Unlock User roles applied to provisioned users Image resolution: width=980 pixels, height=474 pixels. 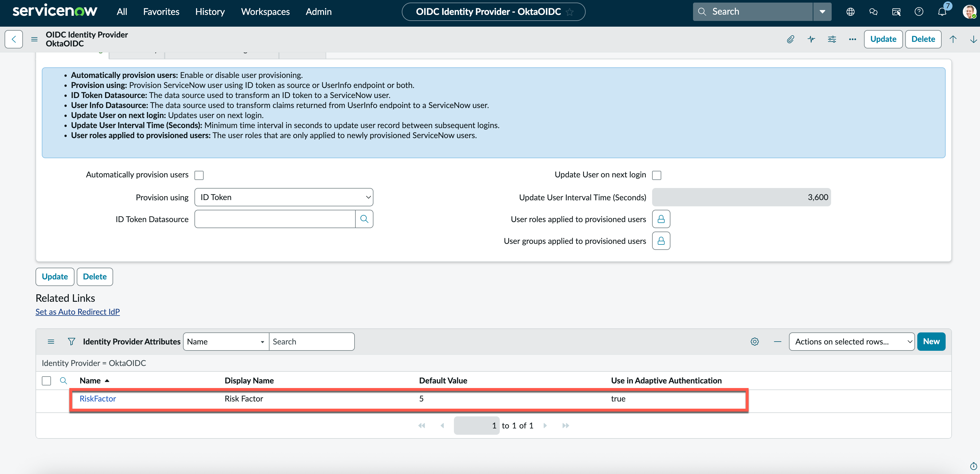coord(661,219)
